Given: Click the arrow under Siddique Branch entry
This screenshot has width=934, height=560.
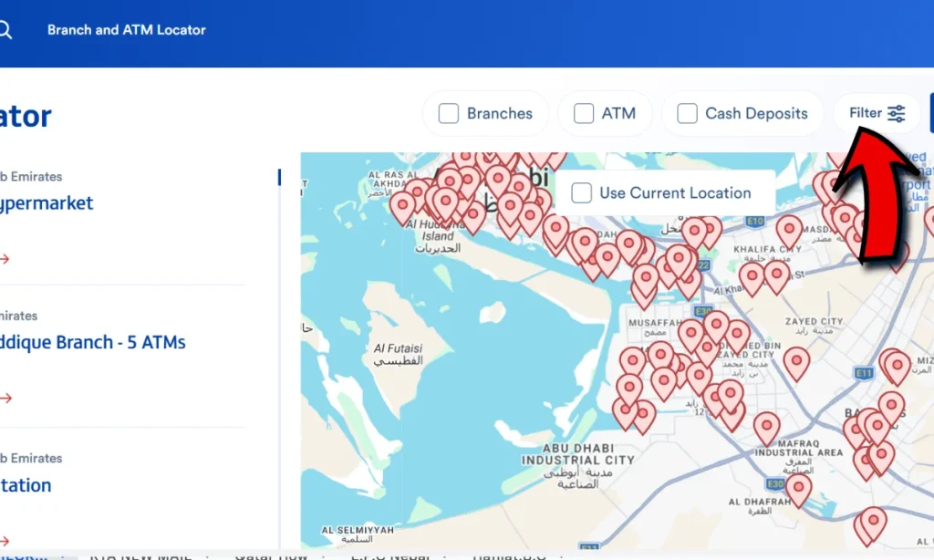Looking at the screenshot, I should click(5, 398).
